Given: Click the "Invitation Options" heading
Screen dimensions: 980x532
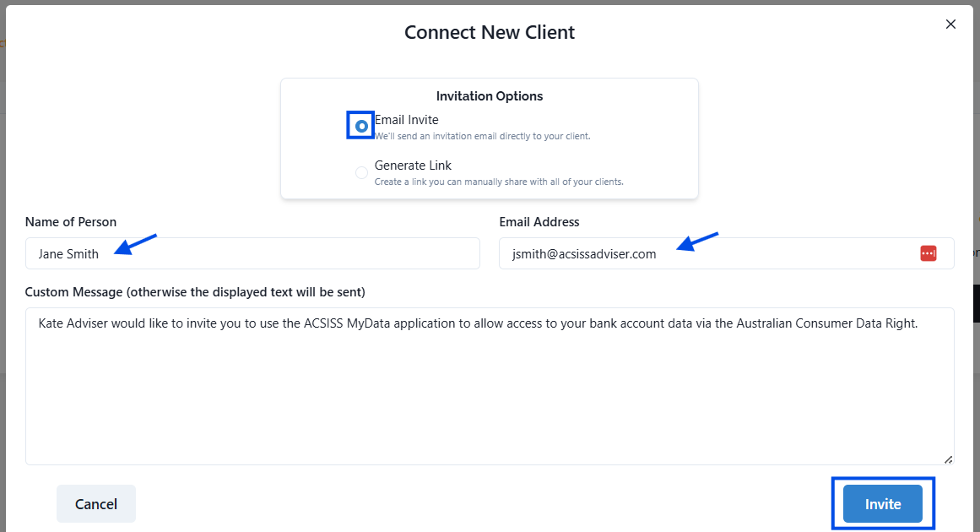Looking at the screenshot, I should click(x=490, y=96).
